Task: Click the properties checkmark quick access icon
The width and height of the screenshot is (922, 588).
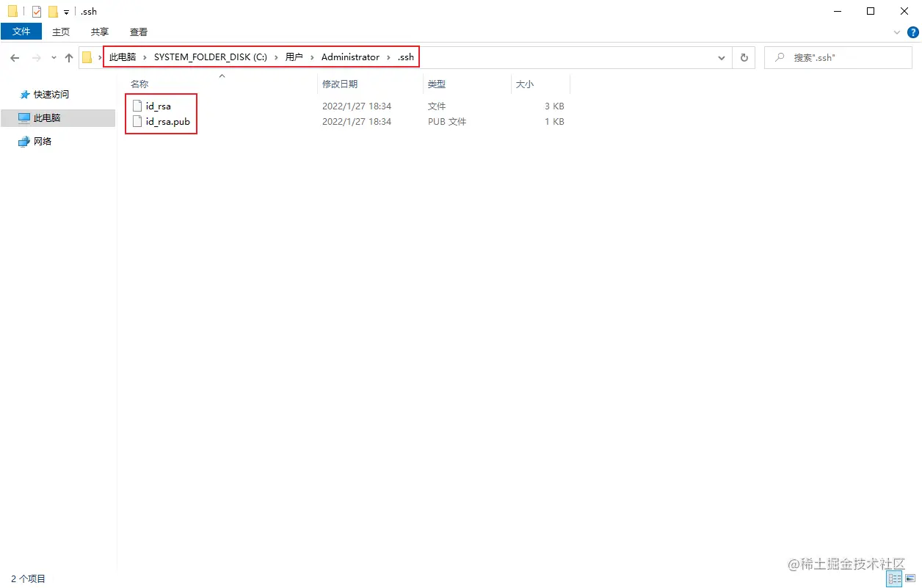Action: (37, 11)
